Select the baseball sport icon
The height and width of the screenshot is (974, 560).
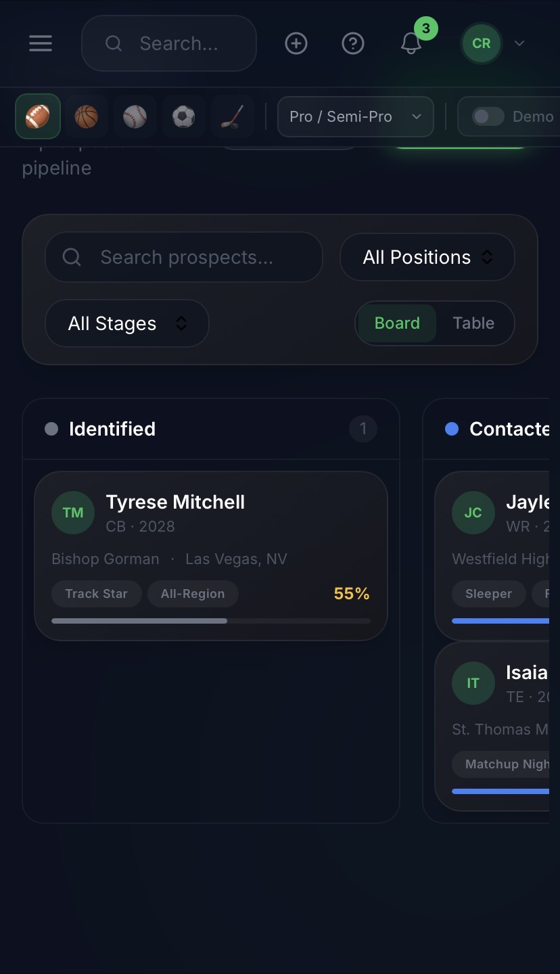pyautogui.click(x=135, y=116)
